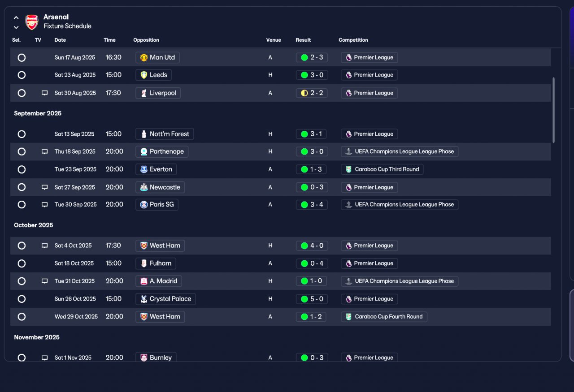Image resolution: width=574 pixels, height=392 pixels.
Task: Open the Carabao Cup Fourth Round competition
Action: pyautogui.click(x=384, y=316)
